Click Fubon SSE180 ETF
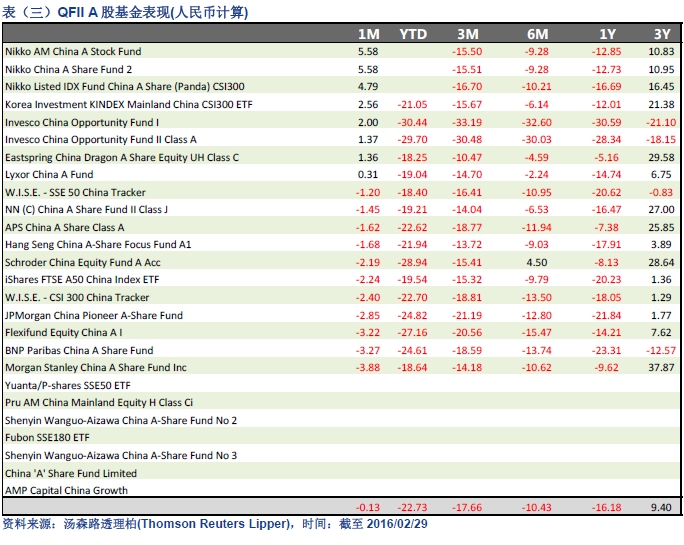Image resolution: width=684 pixels, height=545 pixels. coord(47,438)
